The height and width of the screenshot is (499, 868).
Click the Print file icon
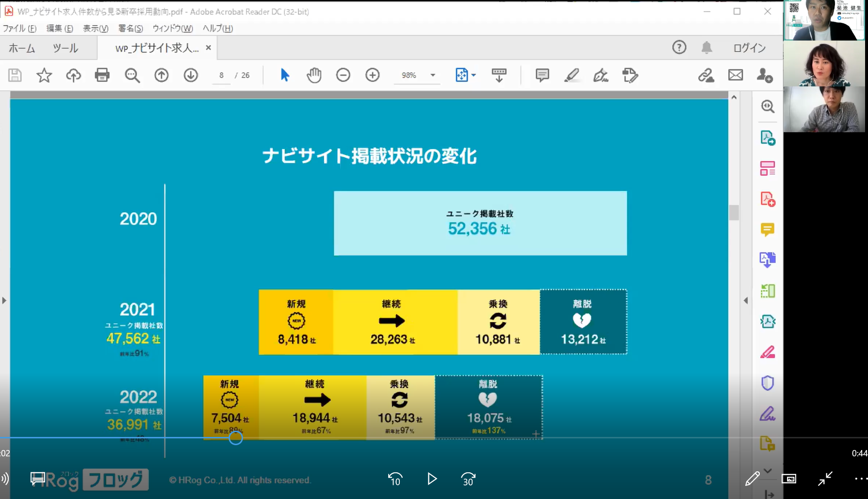tap(102, 75)
